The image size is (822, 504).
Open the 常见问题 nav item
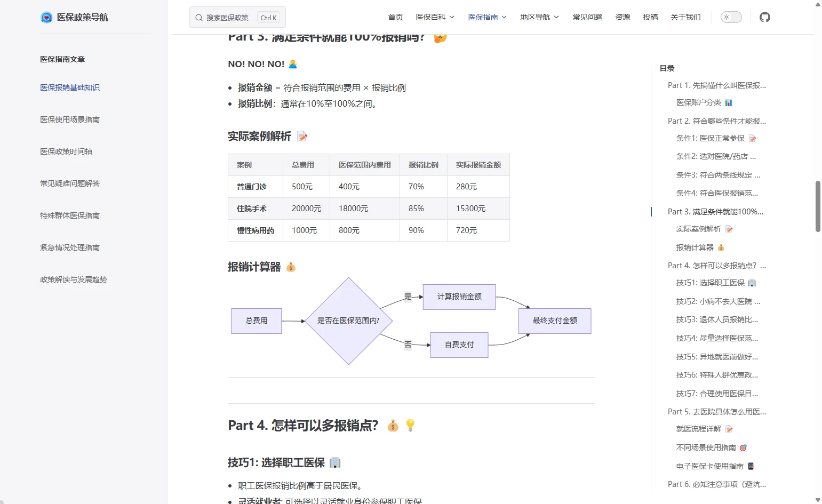(x=587, y=17)
